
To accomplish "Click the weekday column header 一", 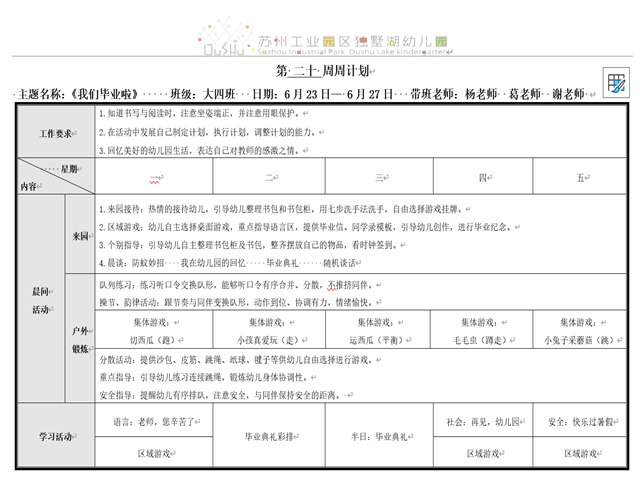I will click(154, 176).
